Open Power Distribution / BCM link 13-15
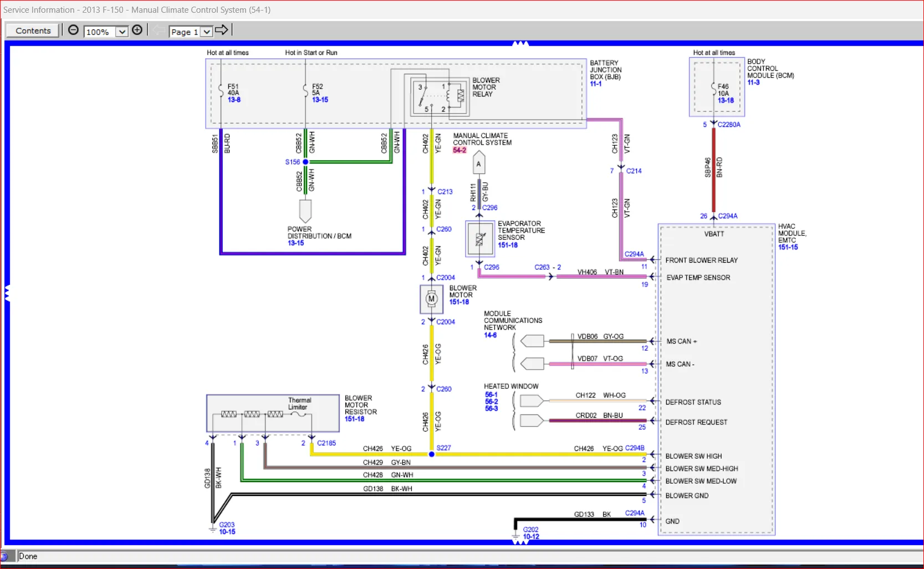The height and width of the screenshot is (569, 924). point(295,243)
